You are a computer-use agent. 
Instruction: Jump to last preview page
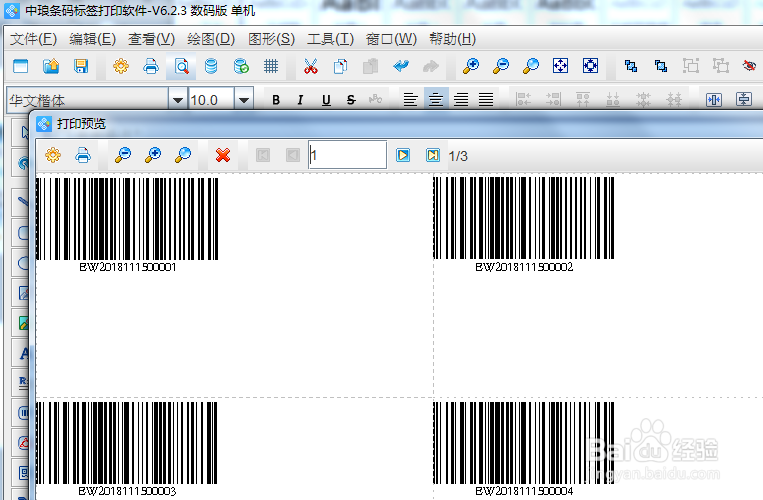[433, 155]
